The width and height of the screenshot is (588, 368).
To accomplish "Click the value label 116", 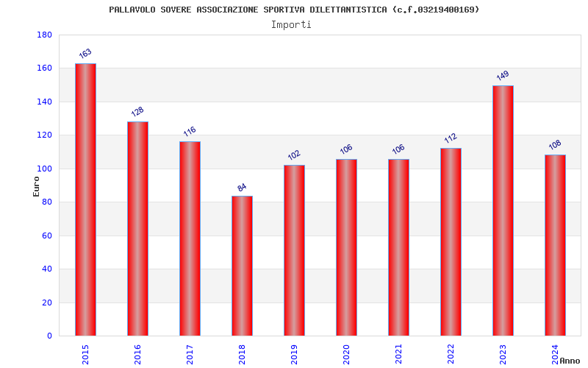I will click(190, 132).
